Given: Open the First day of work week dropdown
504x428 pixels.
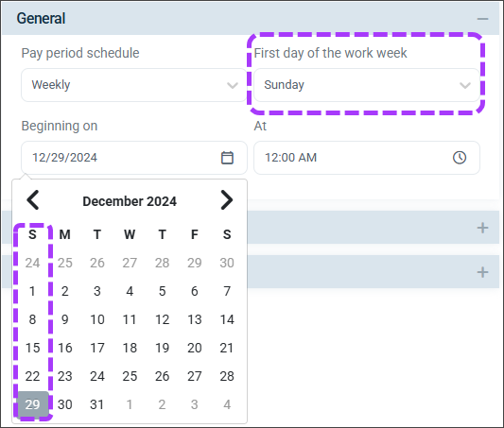Looking at the screenshot, I should pyautogui.click(x=367, y=85).
